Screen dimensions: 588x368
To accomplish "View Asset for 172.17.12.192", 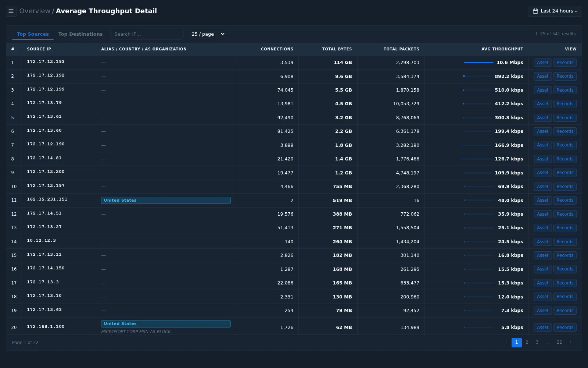I will pos(542,76).
